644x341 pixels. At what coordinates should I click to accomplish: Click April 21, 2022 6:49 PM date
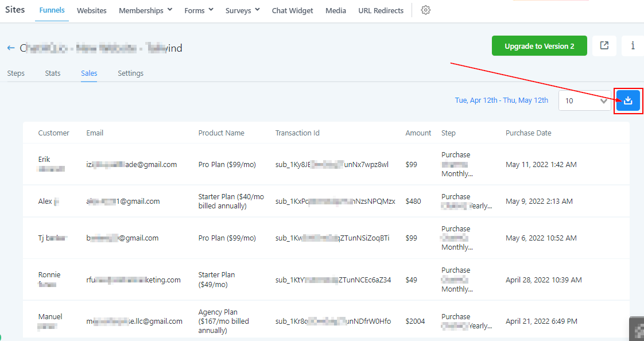[x=541, y=321]
